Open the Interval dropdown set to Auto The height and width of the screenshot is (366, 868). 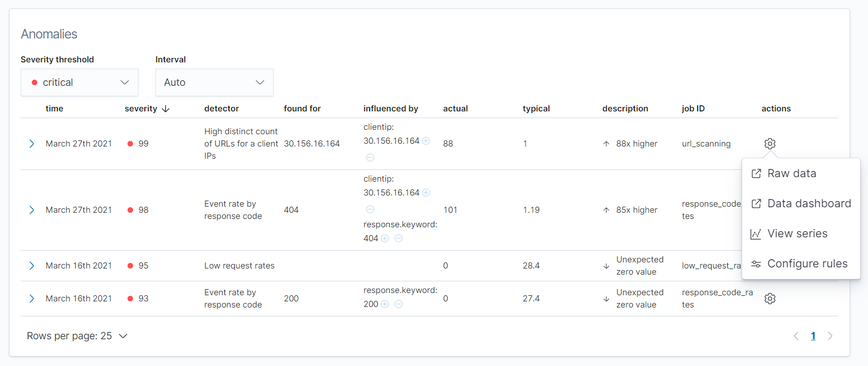[x=214, y=82]
